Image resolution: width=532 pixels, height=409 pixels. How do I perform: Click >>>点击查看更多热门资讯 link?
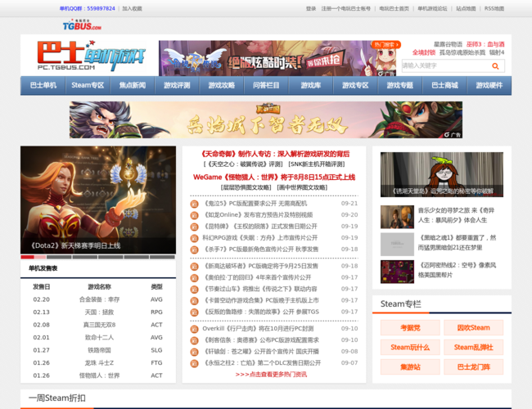[x=271, y=375]
